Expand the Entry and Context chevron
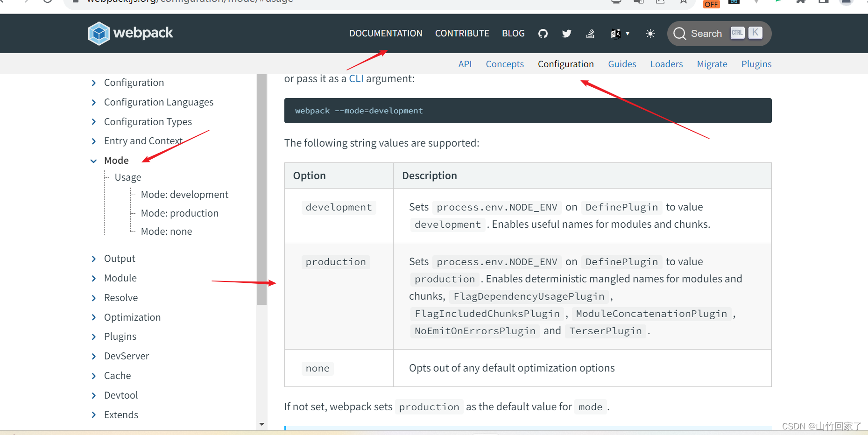The image size is (868, 435). coord(94,141)
